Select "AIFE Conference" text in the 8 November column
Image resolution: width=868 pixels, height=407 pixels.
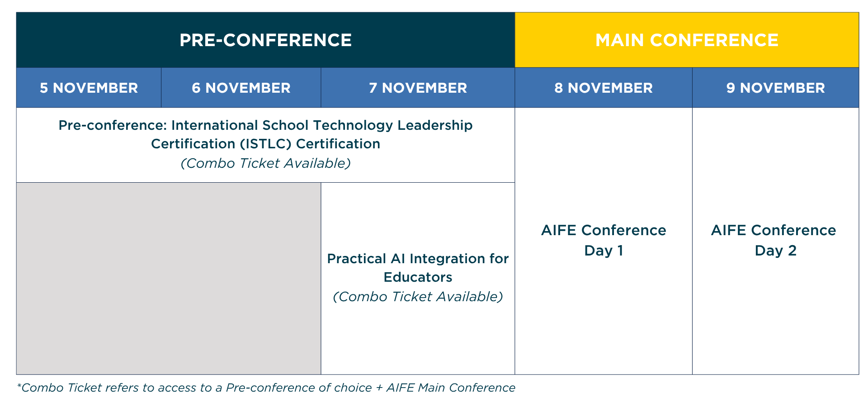tap(603, 230)
